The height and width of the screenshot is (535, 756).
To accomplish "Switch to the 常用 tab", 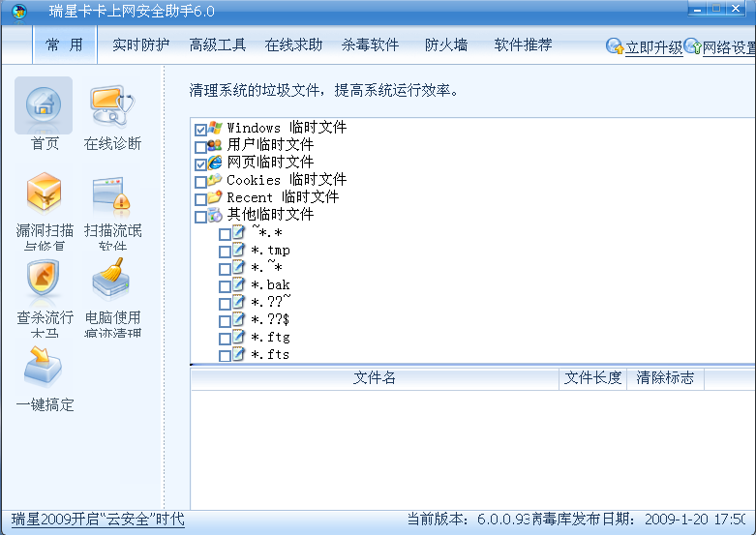I will [65, 45].
